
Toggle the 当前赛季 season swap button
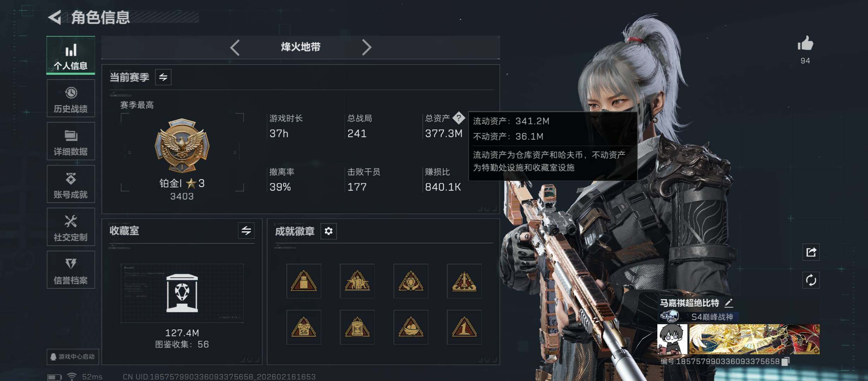coord(163,77)
